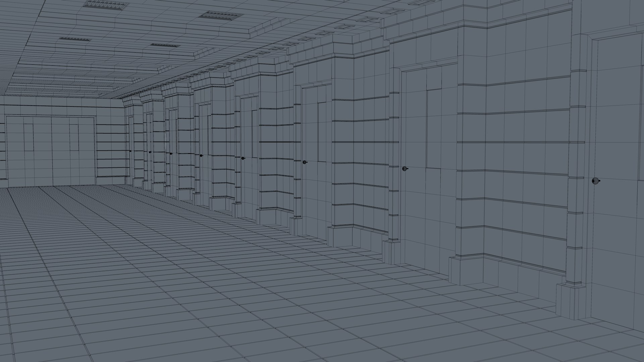This screenshot has height=362, width=644.
Task: Click the knob on the nearest right-hand door
Action: click(596, 181)
